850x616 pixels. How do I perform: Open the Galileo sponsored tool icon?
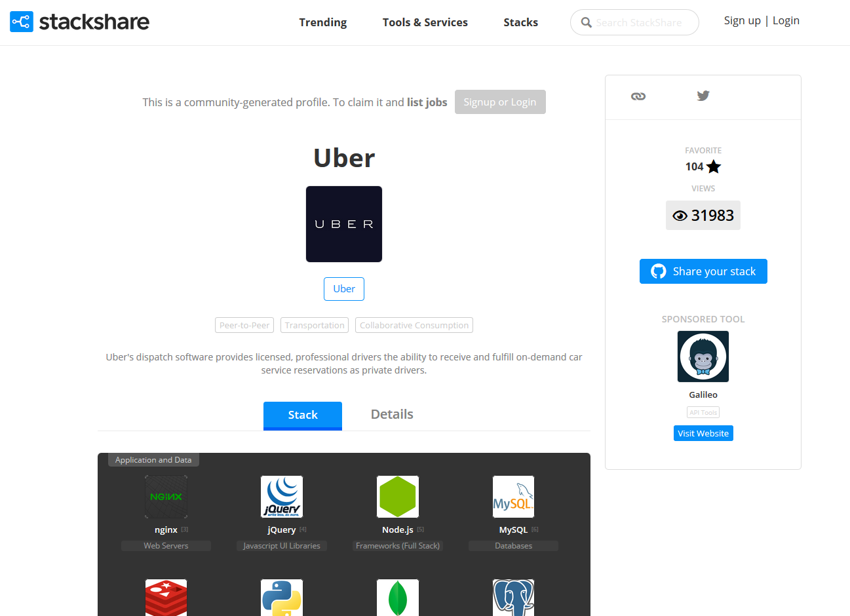703,356
